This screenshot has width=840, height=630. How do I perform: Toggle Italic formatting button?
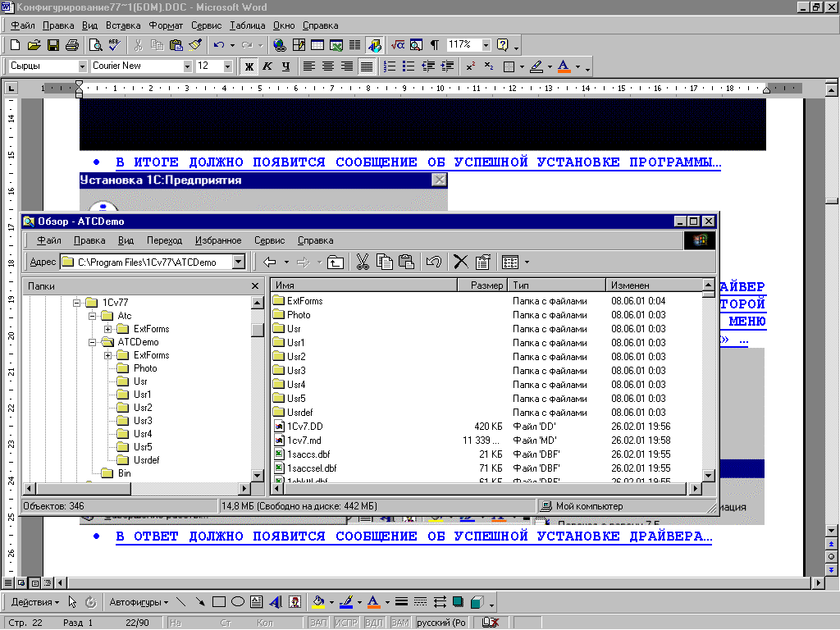[x=267, y=66]
